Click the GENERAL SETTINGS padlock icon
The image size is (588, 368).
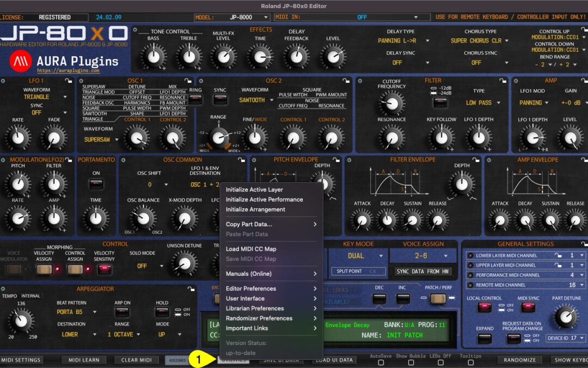[x=584, y=244]
